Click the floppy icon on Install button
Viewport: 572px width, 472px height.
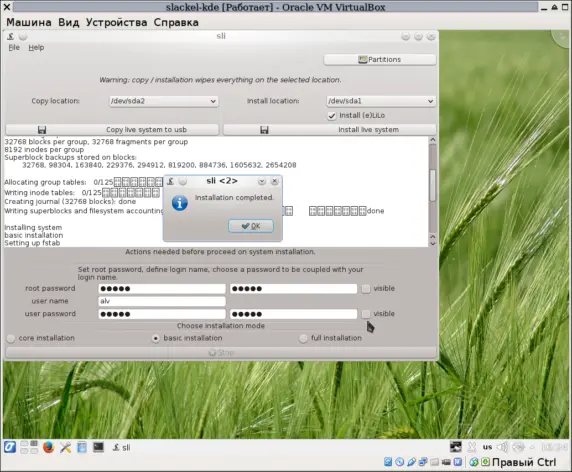click(264, 130)
